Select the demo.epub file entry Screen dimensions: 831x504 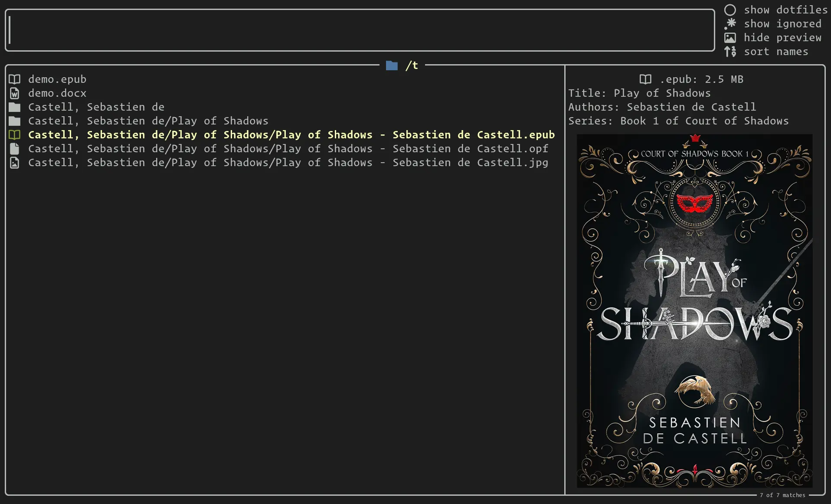(57, 79)
